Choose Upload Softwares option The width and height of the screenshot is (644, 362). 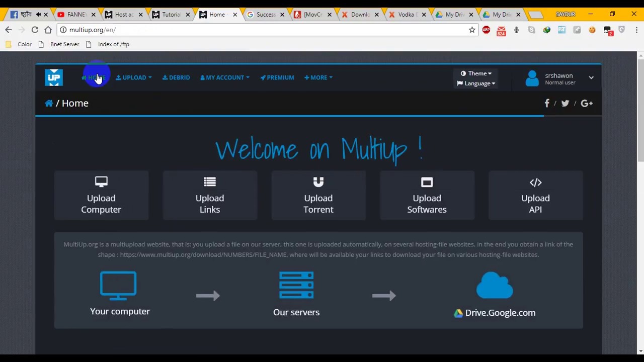(427, 196)
